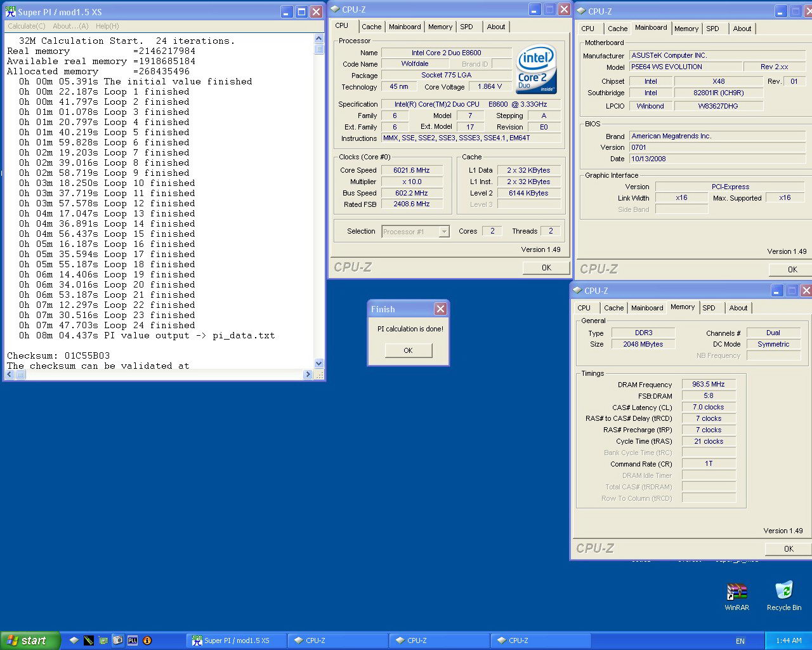
Task: Open Memory tab in CPU-Z CPU window
Action: [x=440, y=27]
